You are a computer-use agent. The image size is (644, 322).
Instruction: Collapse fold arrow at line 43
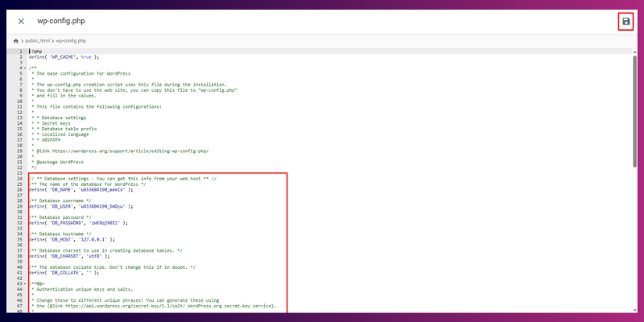(25, 284)
